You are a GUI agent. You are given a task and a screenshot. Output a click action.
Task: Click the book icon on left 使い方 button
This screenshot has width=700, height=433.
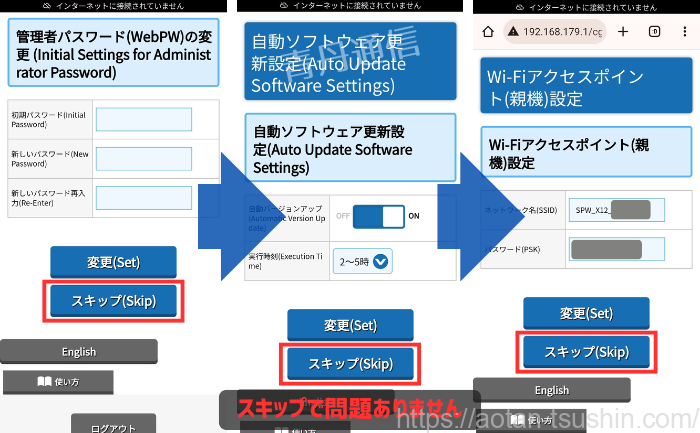(44, 382)
